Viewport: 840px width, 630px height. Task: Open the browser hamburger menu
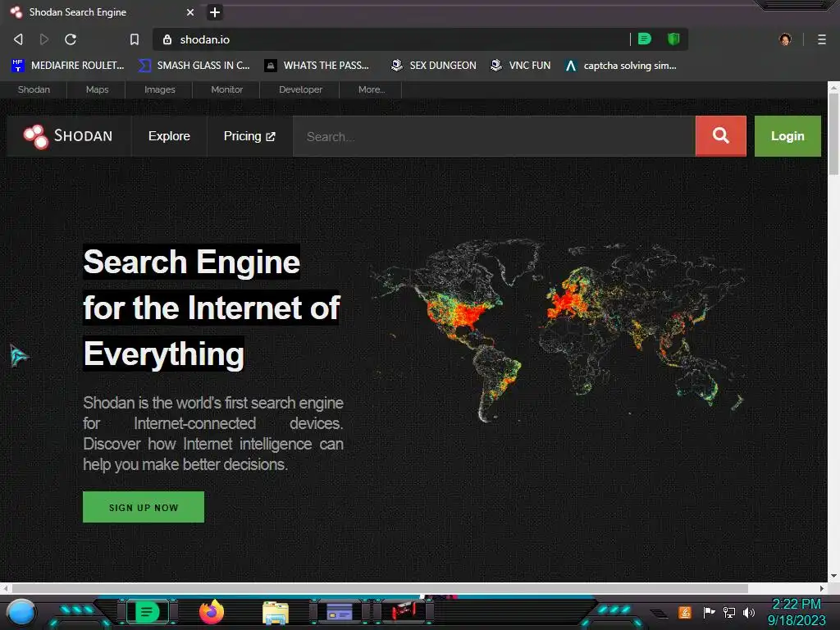coord(822,39)
